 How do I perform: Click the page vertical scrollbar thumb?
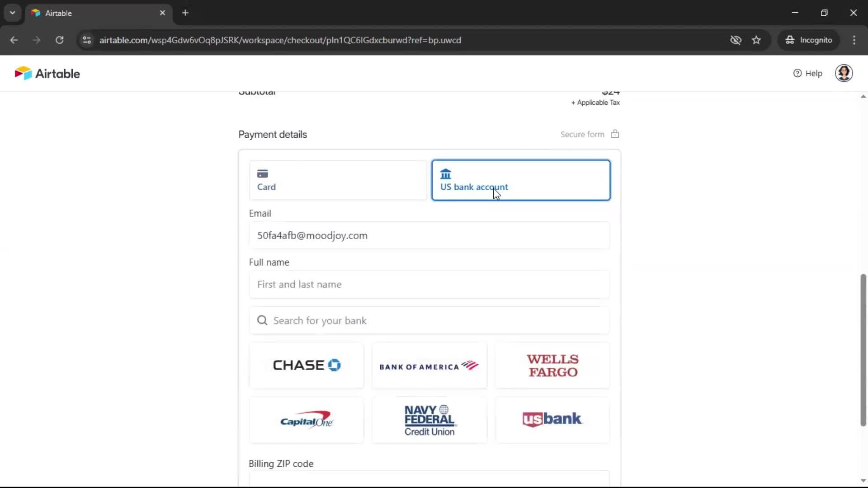(863, 350)
